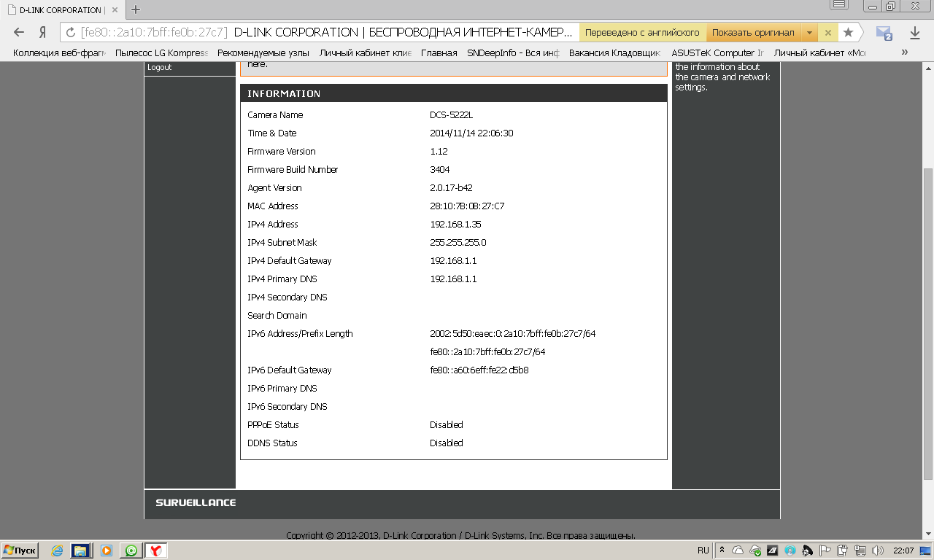Bookmark this page with the star icon

click(848, 33)
